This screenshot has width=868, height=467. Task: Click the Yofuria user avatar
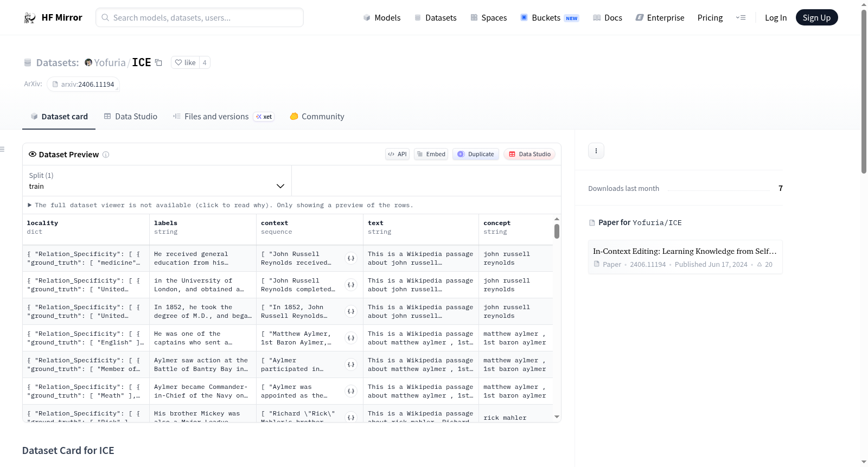pyautogui.click(x=88, y=62)
